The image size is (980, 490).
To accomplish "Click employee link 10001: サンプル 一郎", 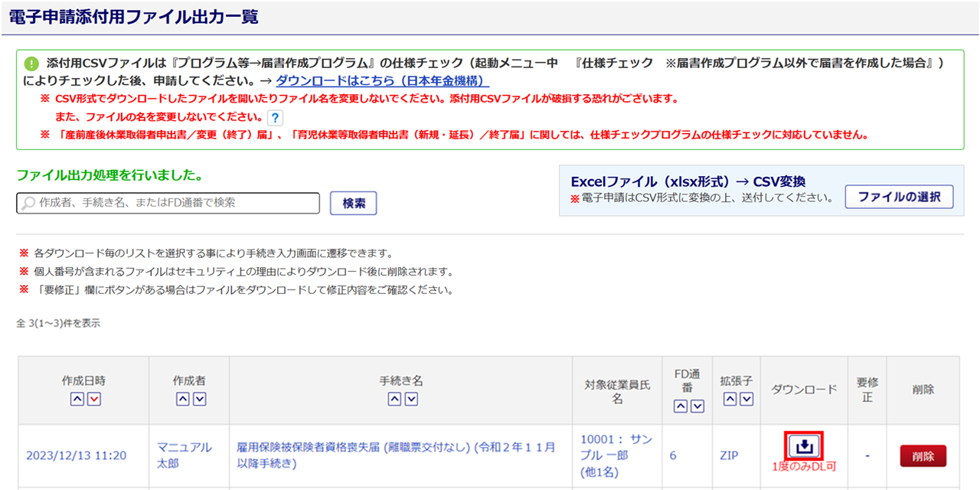I will [x=616, y=447].
